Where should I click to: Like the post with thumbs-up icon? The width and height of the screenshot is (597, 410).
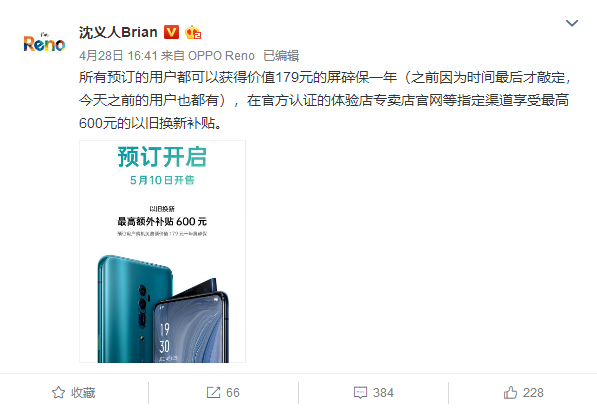510,392
